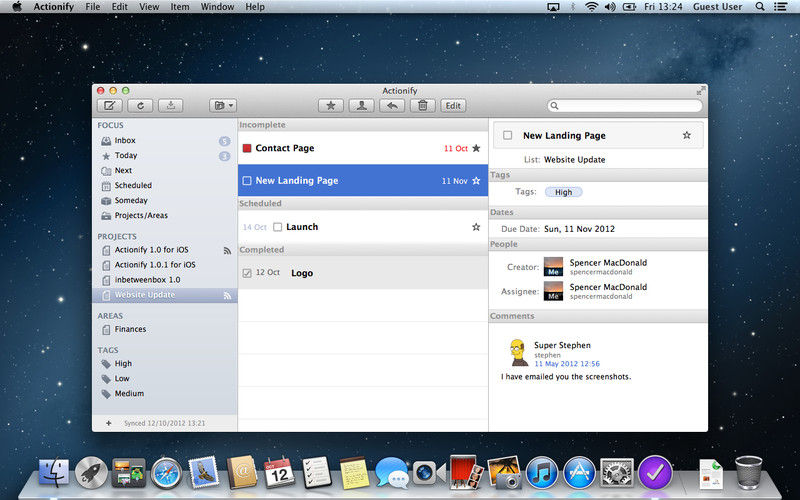
Task: Click the creator's avatar thumbnail
Action: [554, 267]
